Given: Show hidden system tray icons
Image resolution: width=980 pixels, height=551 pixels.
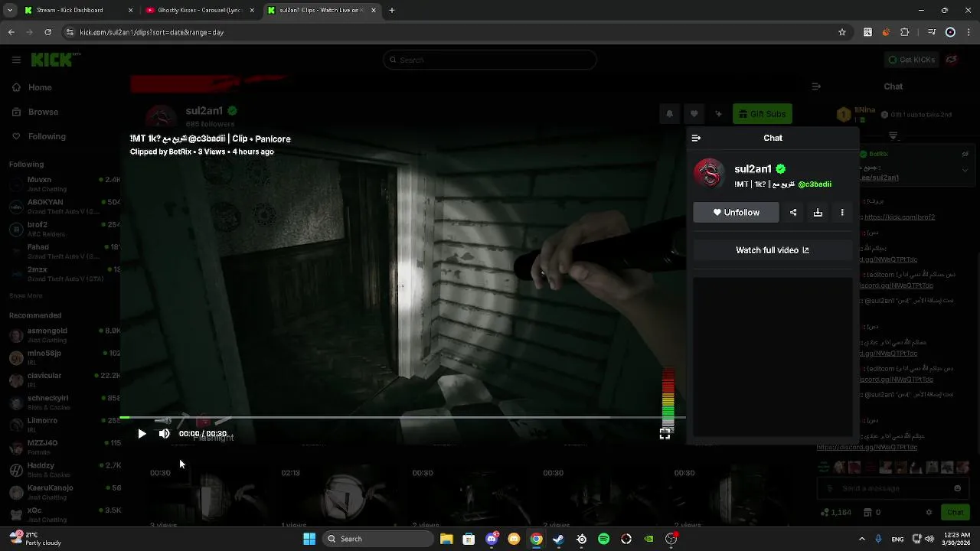Looking at the screenshot, I should pos(861,539).
